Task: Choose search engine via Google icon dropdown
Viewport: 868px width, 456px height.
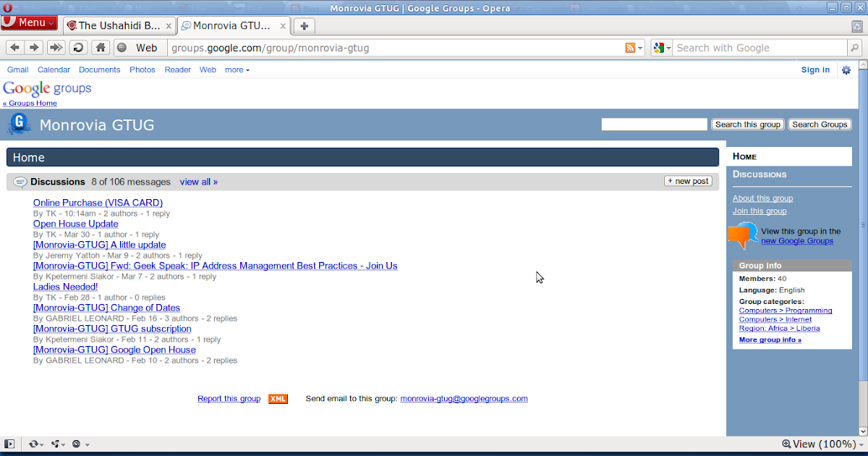Action: pos(661,48)
